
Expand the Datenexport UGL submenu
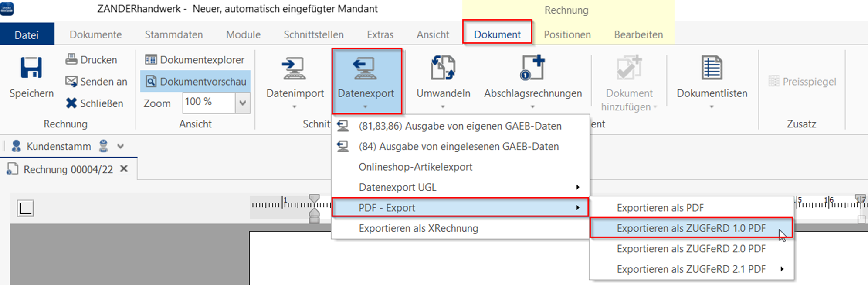(x=460, y=187)
